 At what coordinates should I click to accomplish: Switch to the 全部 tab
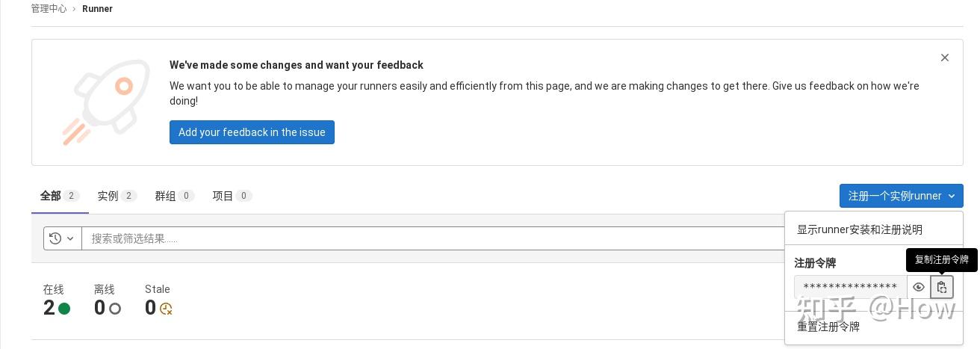[x=60, y=196]
